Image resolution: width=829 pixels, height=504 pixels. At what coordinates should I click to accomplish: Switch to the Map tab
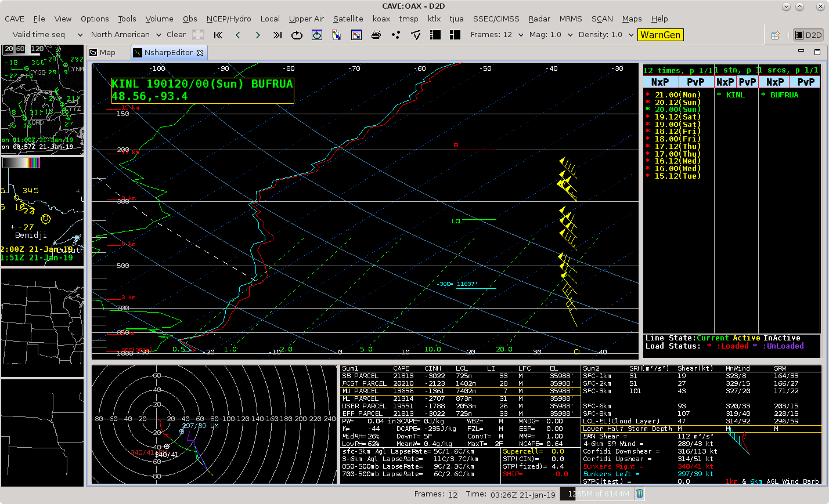point(103,53)
